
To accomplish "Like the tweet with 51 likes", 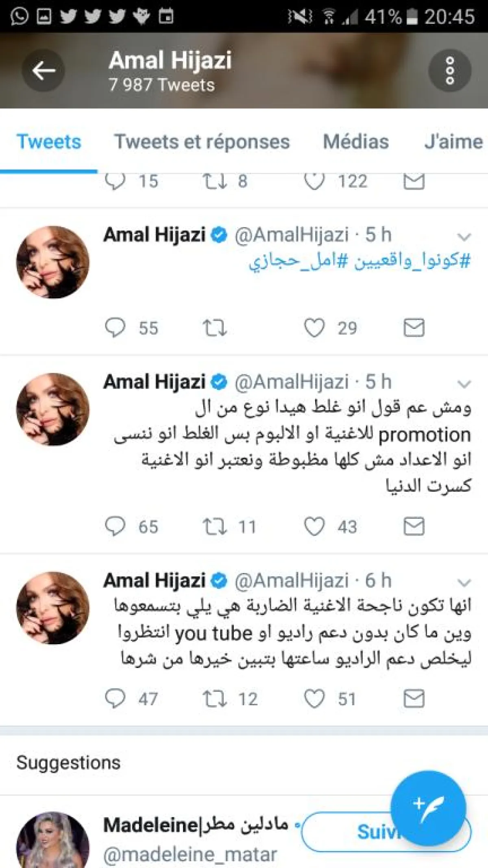I will [x=314, y=699].
